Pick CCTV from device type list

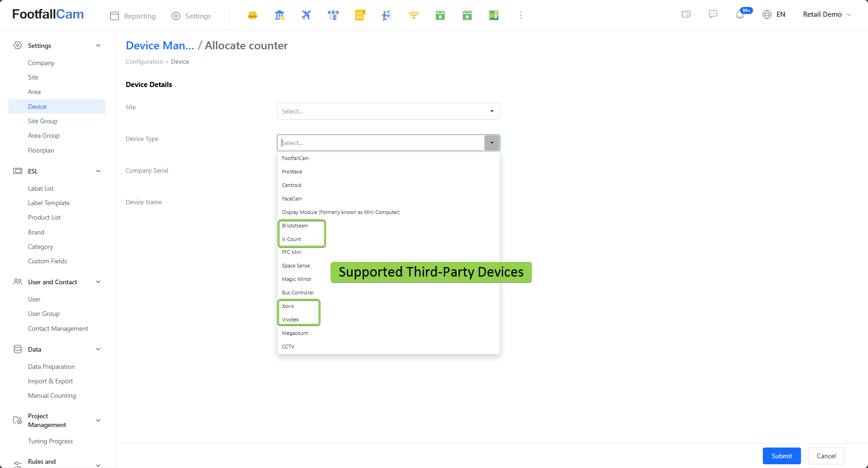388,347
